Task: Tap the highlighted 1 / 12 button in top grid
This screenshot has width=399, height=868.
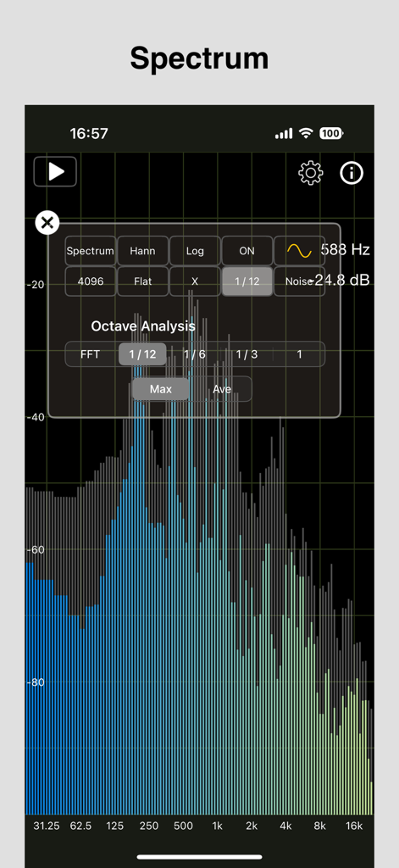Action: (x=247, y=281)
